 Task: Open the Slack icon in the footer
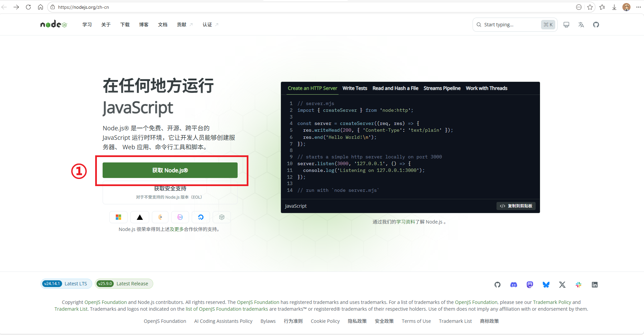578,285
